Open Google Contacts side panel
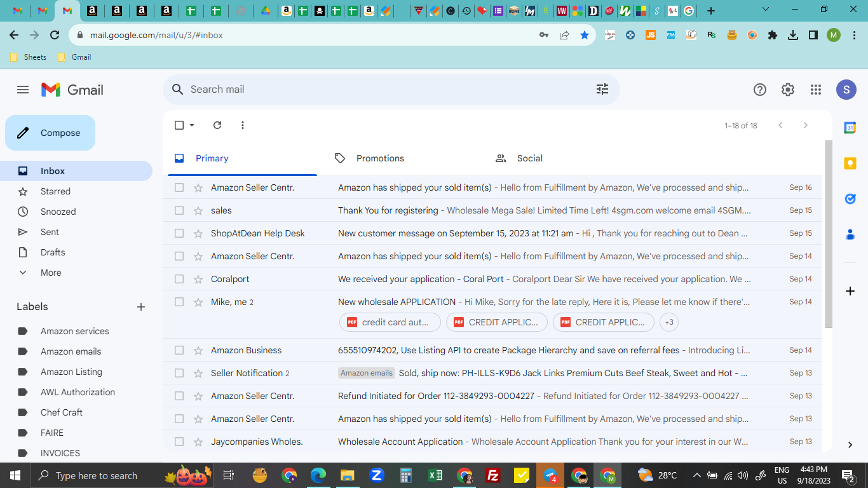 point(850,234)
